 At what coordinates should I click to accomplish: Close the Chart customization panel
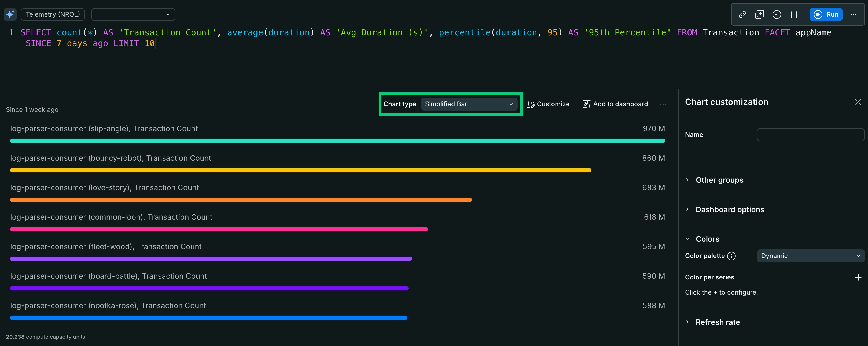[x=858, y=102]
